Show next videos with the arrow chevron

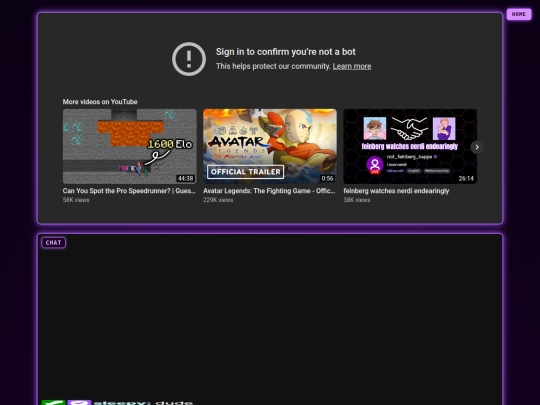[477, 147]
